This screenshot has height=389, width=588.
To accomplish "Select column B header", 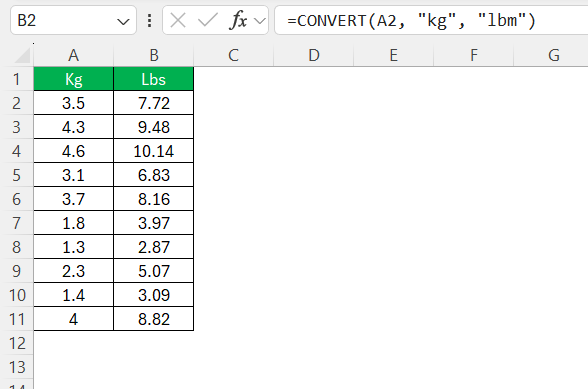I will click(x=154, y=56).
